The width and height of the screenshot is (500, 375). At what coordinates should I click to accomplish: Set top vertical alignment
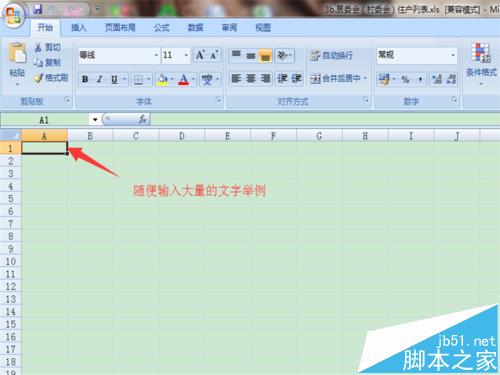tap(236, 55)
